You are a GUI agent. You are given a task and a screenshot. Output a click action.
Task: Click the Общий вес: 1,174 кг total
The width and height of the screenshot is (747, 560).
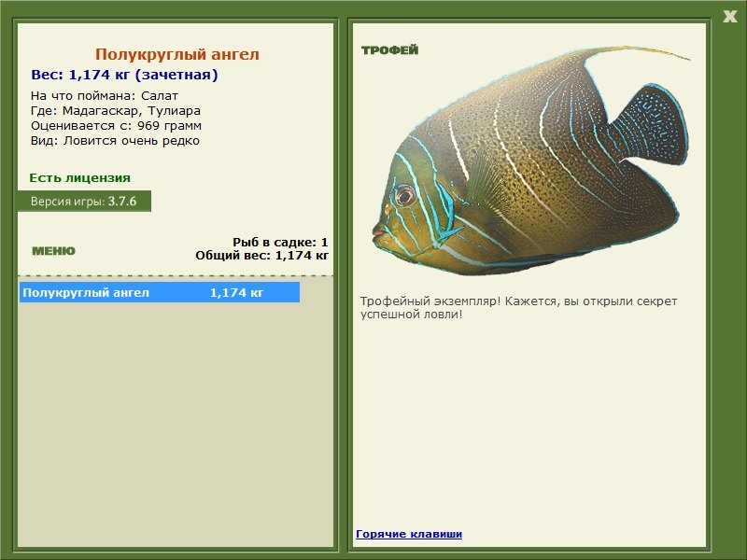pyautogui.click(x=262, y=256)
